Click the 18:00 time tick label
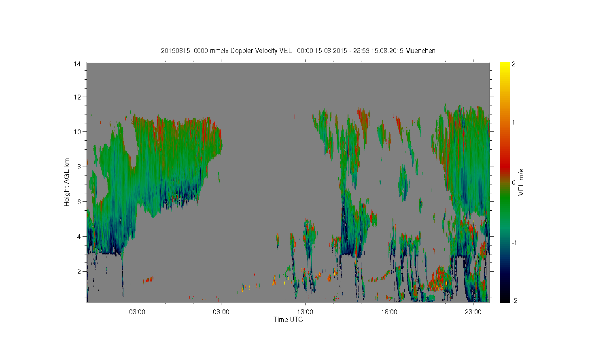607x364 pixels. (389, 312)
